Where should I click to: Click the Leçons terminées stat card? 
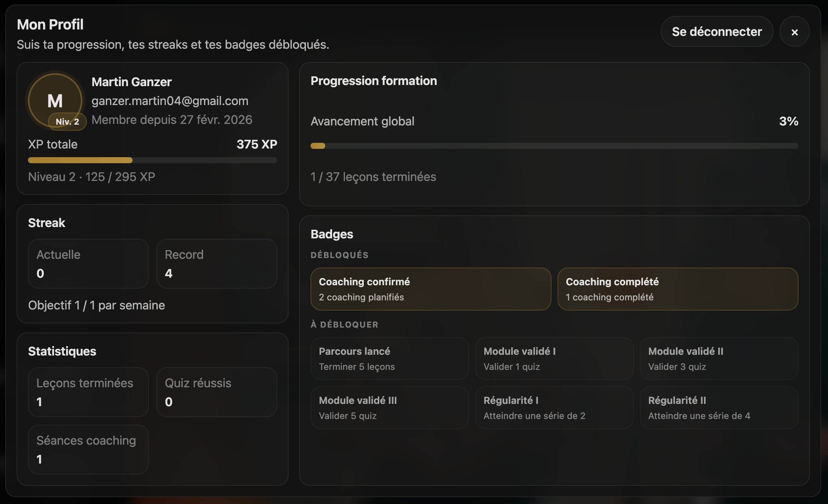[88, 392]
